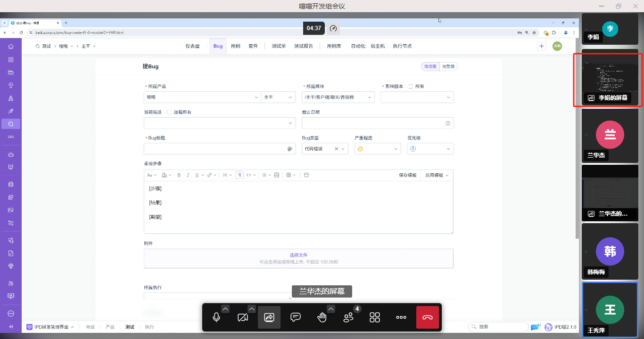This screenshot has width=644, height=339.
Task: Mute the microphone in meeting toolbar
Action: [x=216, y=317]
